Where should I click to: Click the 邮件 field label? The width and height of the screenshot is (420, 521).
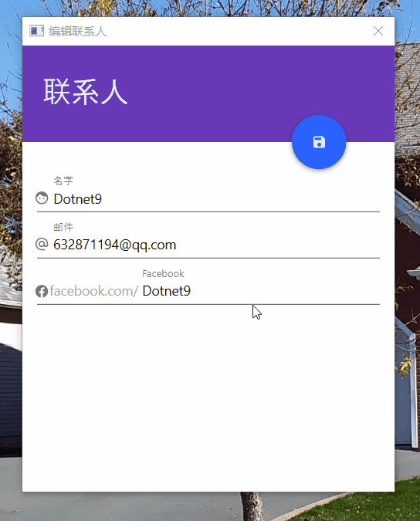click(63, 227)
